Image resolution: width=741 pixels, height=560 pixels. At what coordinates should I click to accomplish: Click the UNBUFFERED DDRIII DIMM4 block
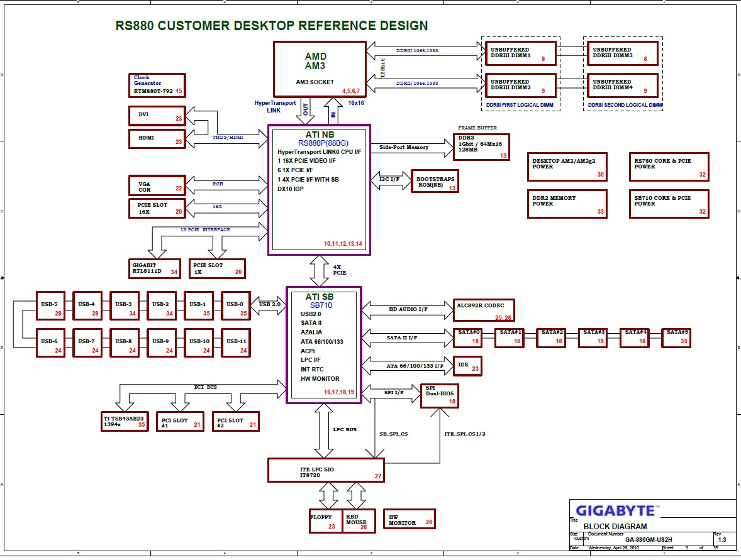(622, 85)
